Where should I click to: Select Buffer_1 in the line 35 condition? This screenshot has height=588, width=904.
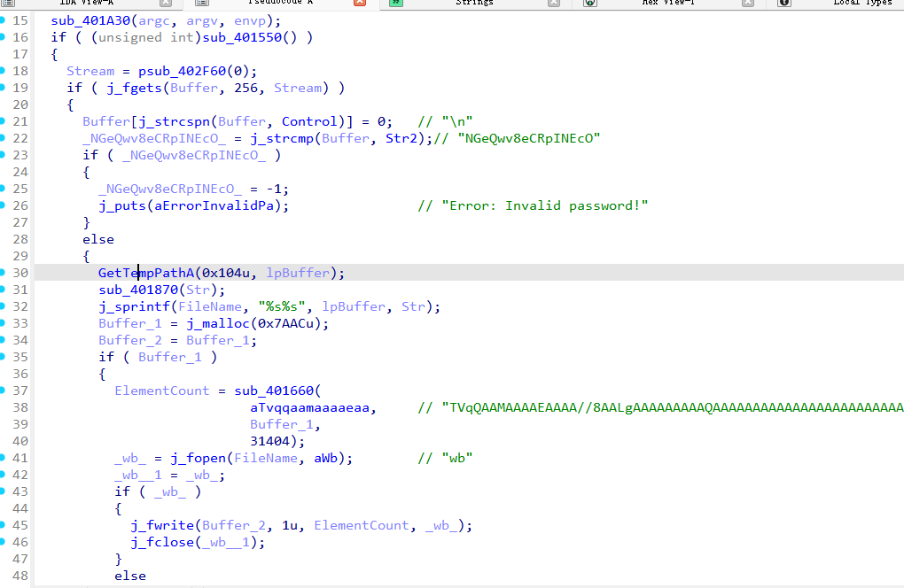pos(170,357)
